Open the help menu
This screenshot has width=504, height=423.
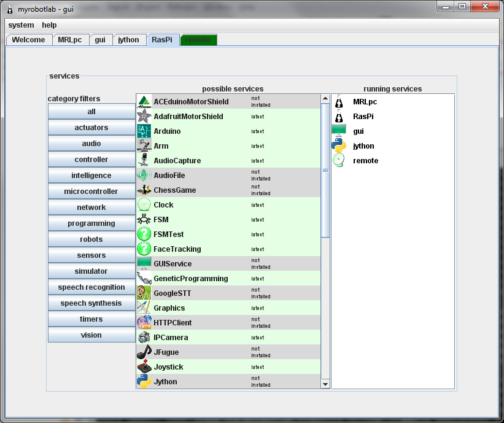pos(49,25)
